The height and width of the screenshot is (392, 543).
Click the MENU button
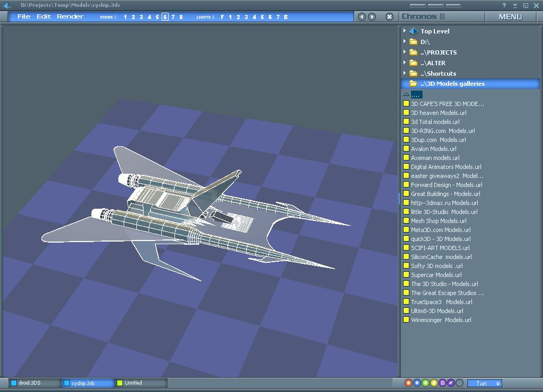510,16
